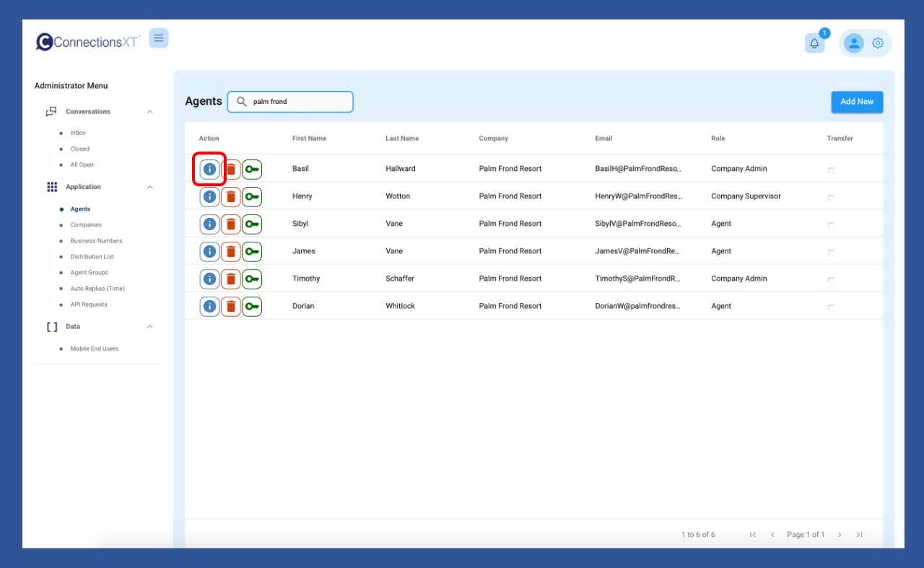Collapse the Conversations menu section
This screenshot has width=924, height=568.
pyautogui.click(x=150, y=112)
